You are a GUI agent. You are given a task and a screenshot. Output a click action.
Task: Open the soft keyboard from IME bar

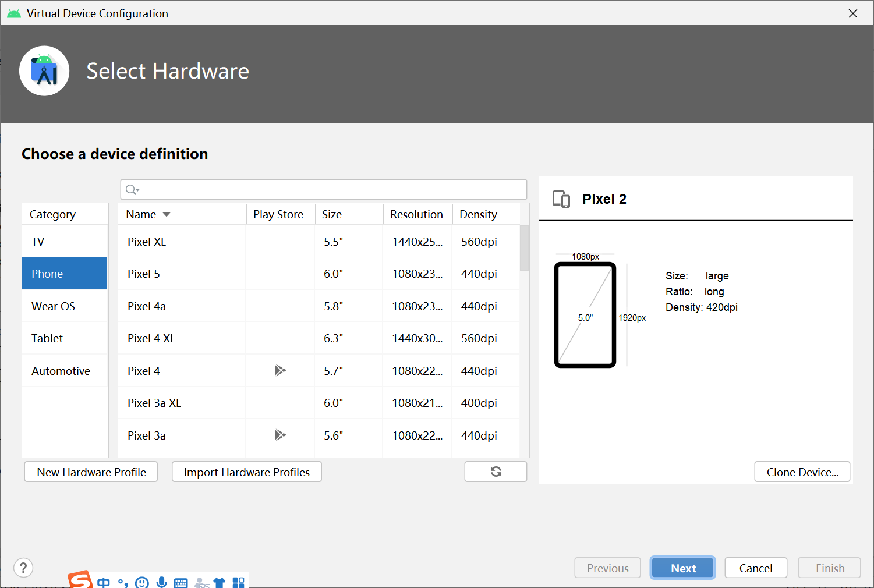pyautogui.click(x=181, y=583)
